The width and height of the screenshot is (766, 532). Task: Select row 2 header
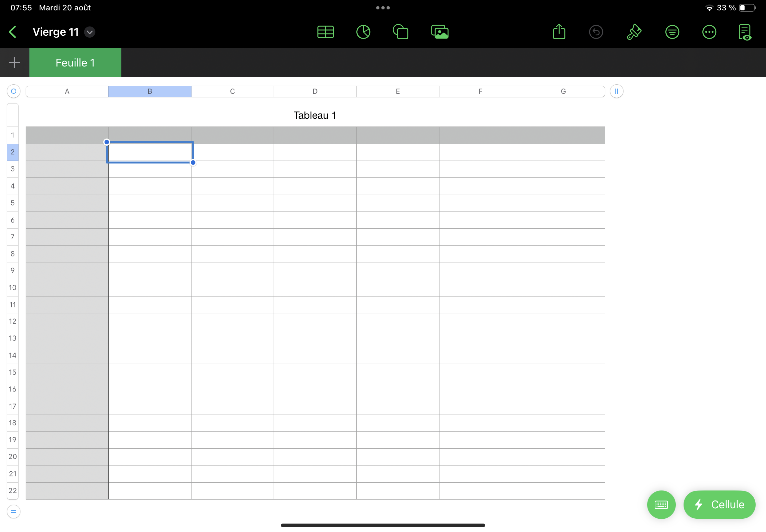click(13, 152)
